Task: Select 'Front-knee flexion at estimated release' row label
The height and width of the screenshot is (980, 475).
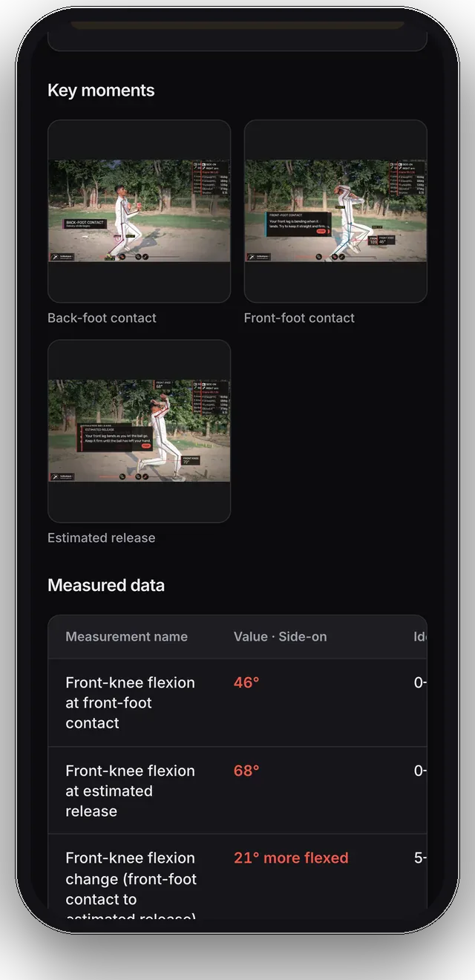Action: [x=130, y=791]
